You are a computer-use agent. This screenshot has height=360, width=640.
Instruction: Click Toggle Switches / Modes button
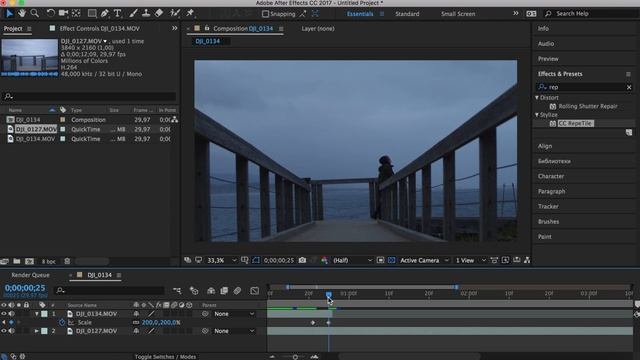point(165,357)
